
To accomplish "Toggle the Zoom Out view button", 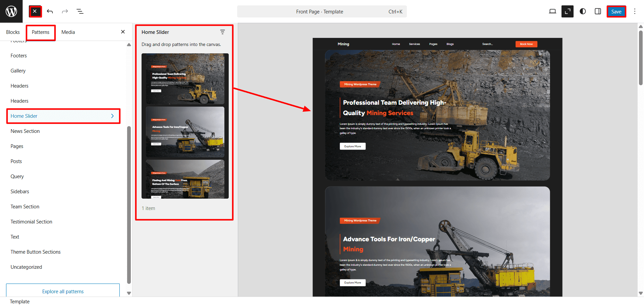I will [568, 11].
